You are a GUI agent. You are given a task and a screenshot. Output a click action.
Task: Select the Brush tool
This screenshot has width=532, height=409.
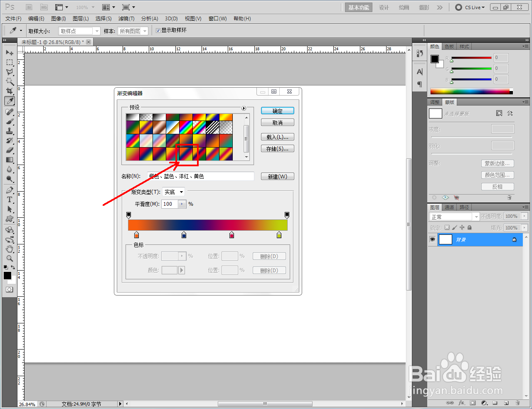click(10, 121)
